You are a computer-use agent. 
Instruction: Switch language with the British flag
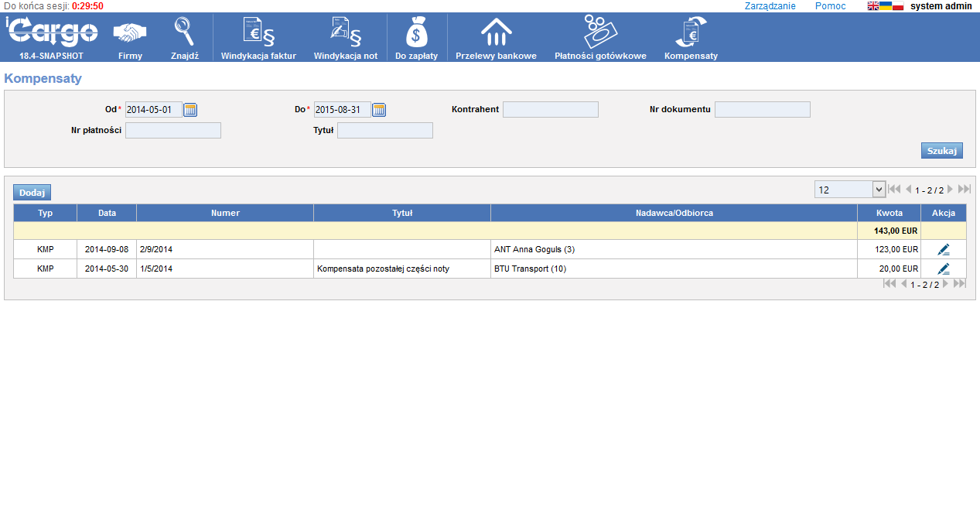click(x=872, y=6)
